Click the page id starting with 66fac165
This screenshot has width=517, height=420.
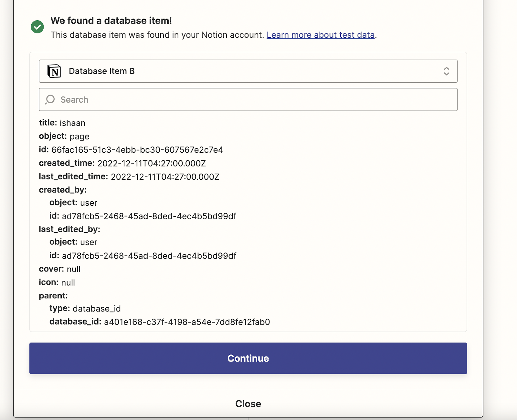point(137,150)
